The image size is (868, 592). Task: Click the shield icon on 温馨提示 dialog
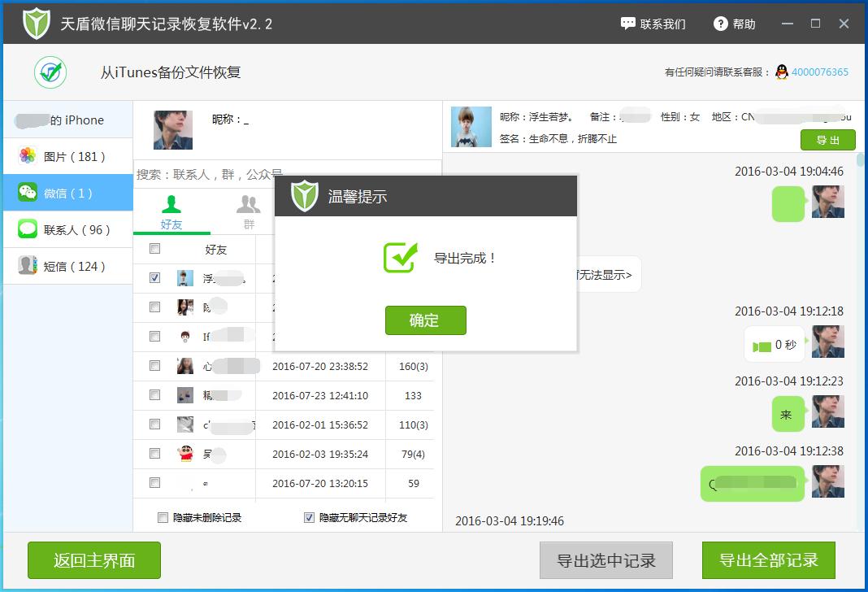304,196
